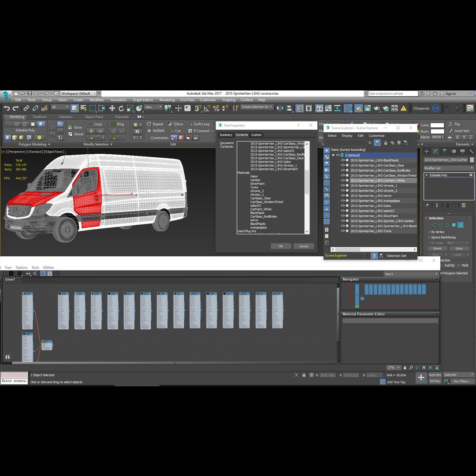Click Cancel in File Properties dialog
This screenshot has height=476, width=476.
(304, 246)
